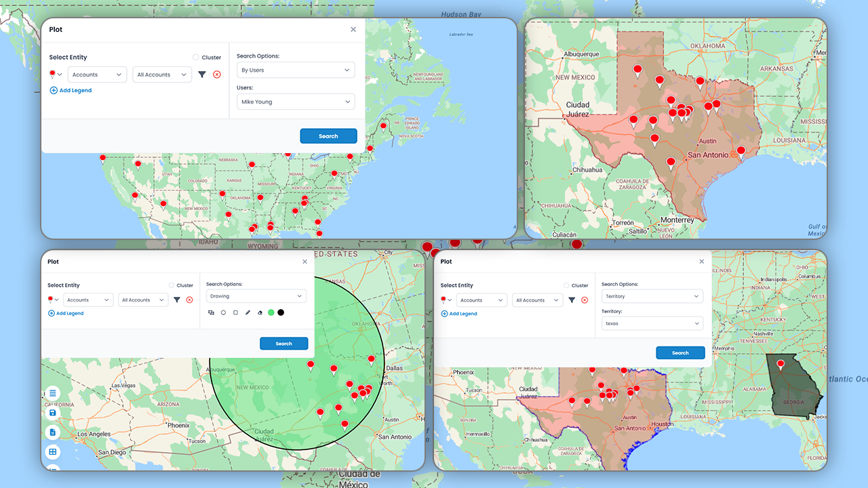Open the texas territory dropdown
This screenshot has width=868, height=488.
point(652,323)
